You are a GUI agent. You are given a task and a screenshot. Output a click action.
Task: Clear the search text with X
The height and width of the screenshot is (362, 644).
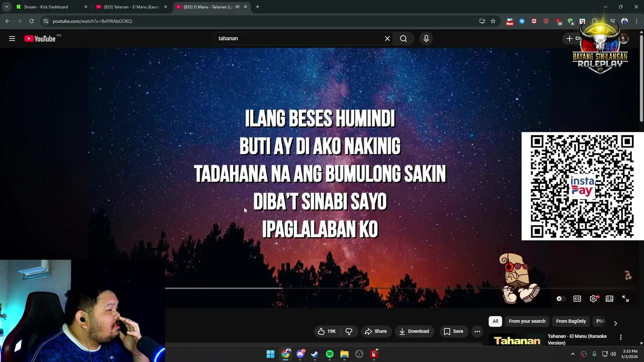coord(387,38)
